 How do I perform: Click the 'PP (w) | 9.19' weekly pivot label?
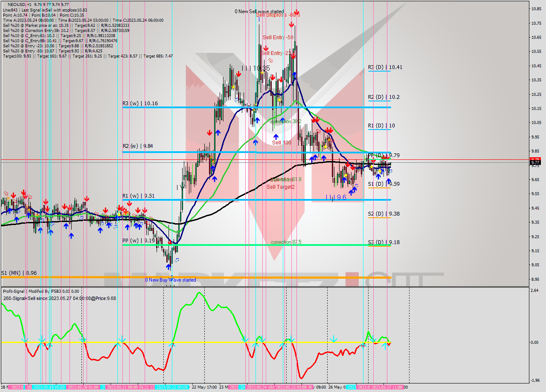pyautogui.click(x=138, y=241)
